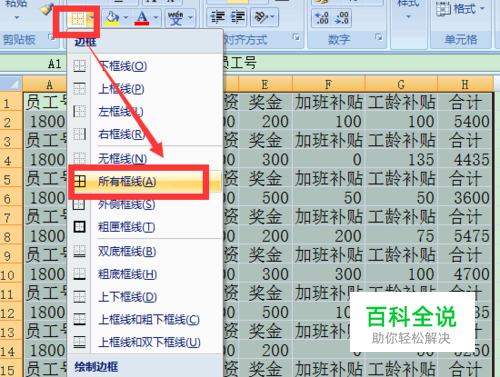Viewport: 500px width, 377px height.
Task: Click the borders button in the ribbon
Action: (x=78, y=18)
